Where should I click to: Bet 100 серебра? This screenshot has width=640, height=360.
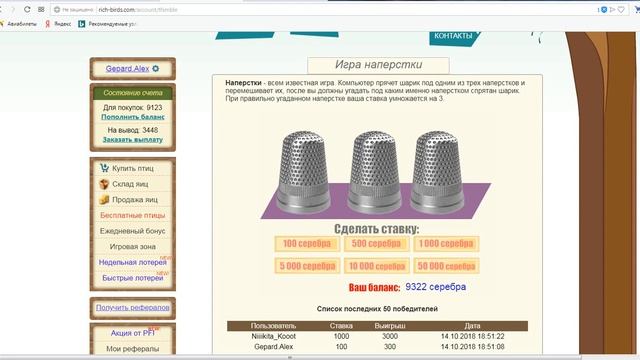307,244
